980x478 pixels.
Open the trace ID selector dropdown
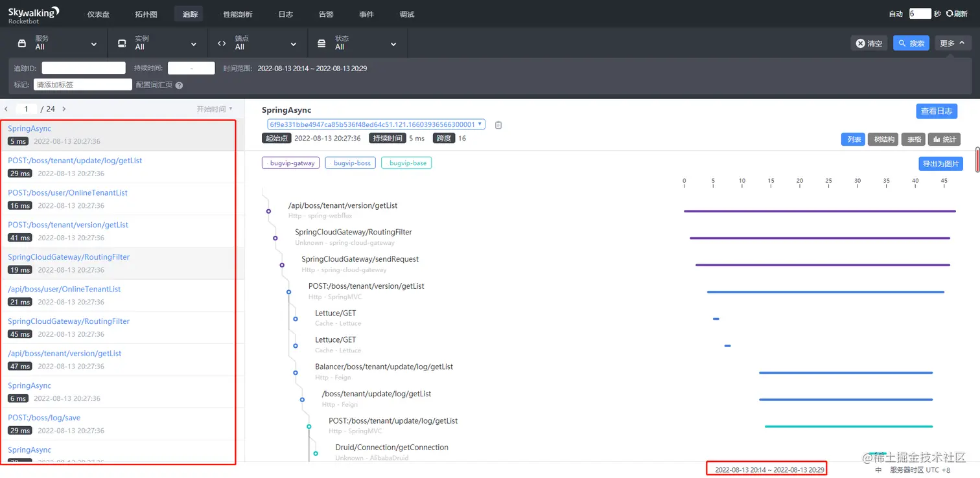(377, 124)
